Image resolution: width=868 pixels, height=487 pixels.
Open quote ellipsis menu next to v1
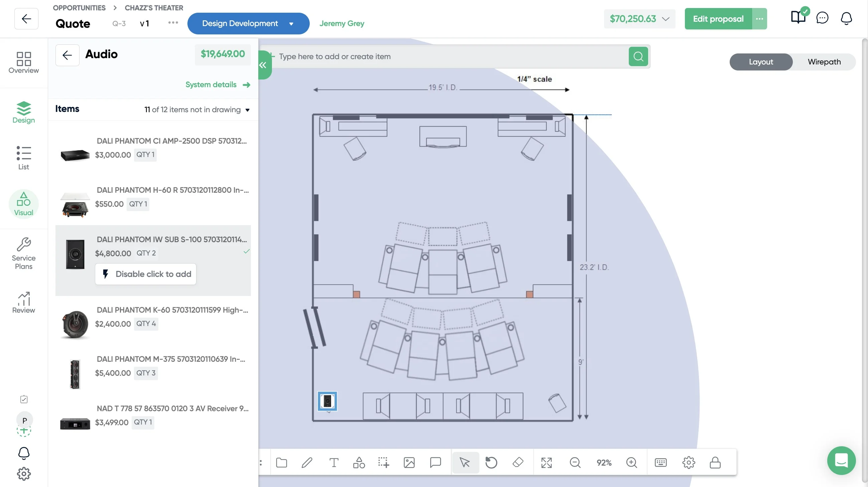(173, 23)
